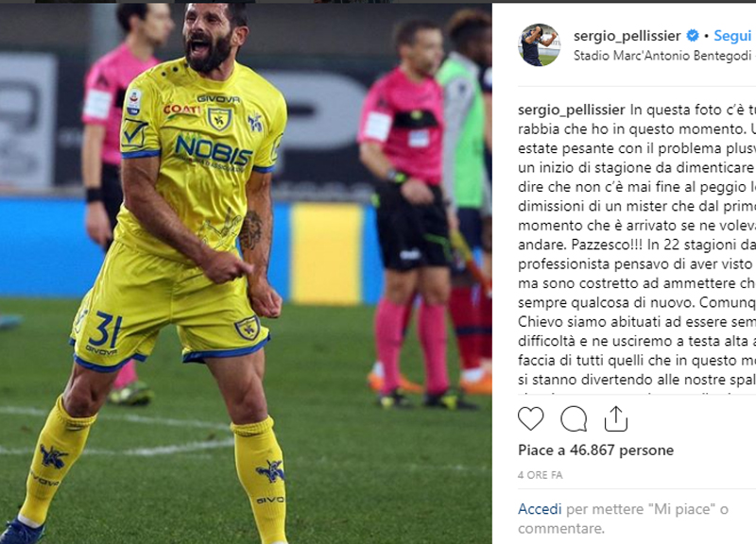Like the post with the heart icon
Screen dimensions: 756x544
(530, 418)
